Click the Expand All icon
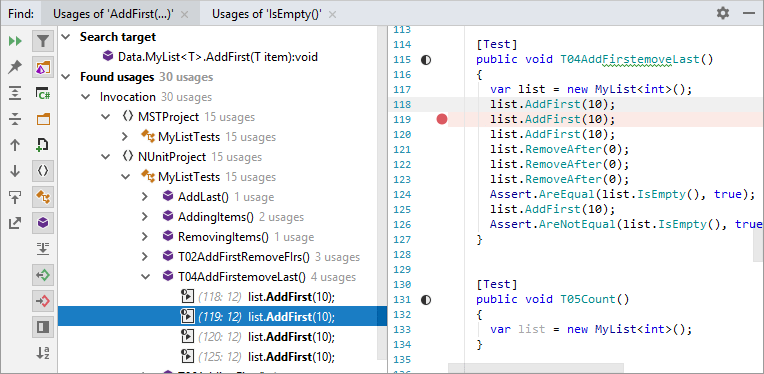Viewport: 764px width, 374px height. coord(15,94)
